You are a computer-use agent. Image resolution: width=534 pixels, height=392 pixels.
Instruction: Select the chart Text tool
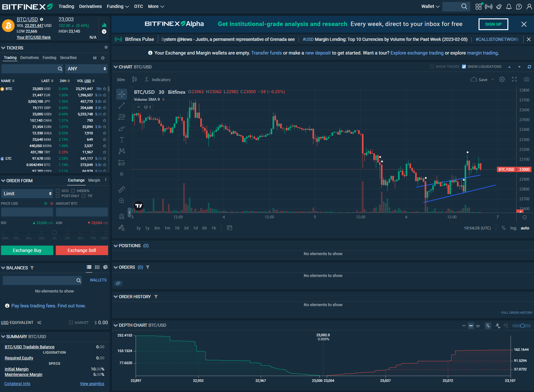coord(122,140)
